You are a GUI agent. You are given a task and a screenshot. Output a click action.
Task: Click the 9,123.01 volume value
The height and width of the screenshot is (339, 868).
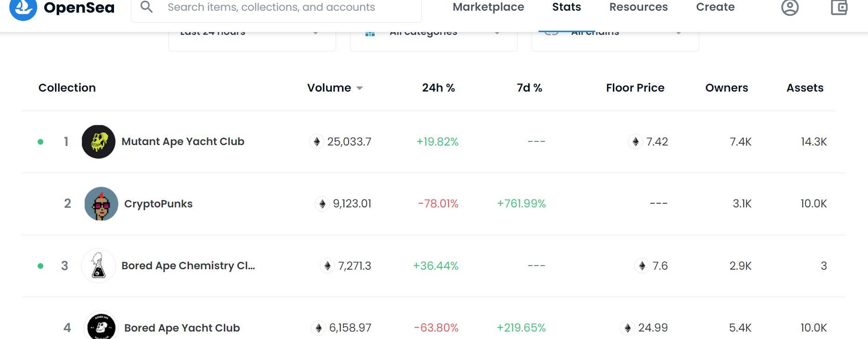pyautogui.click(x=352, y=204)
